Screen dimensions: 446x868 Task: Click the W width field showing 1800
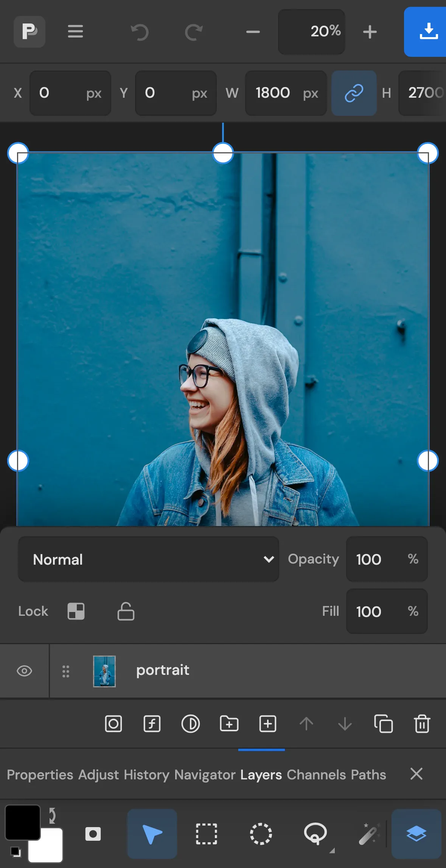coord(286,93)
